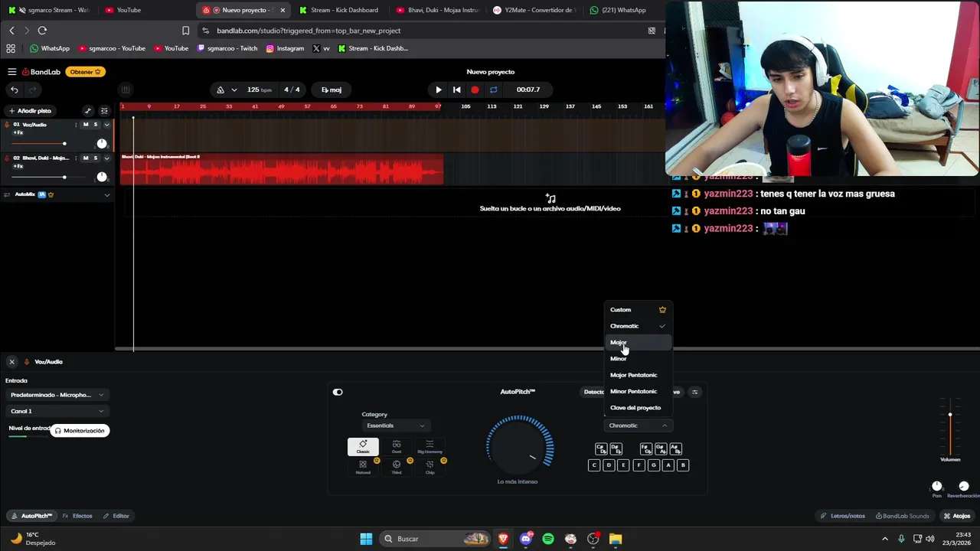Image resolution: width=980 pixels, height=551 pixels.
Task: Select the Chip AutoPitch preset
Action: [430, 467]
